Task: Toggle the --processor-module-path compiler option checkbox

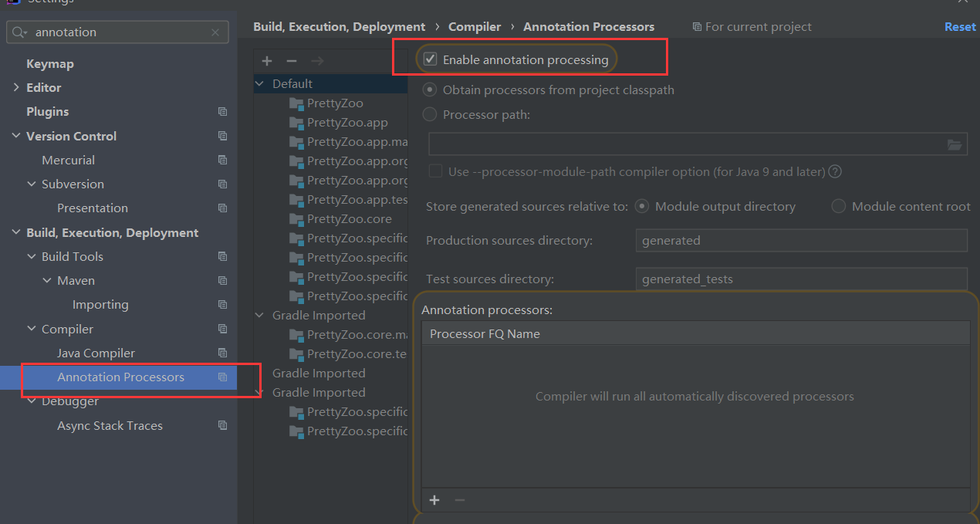Action: pyautogui.click(x=436, y=171)
